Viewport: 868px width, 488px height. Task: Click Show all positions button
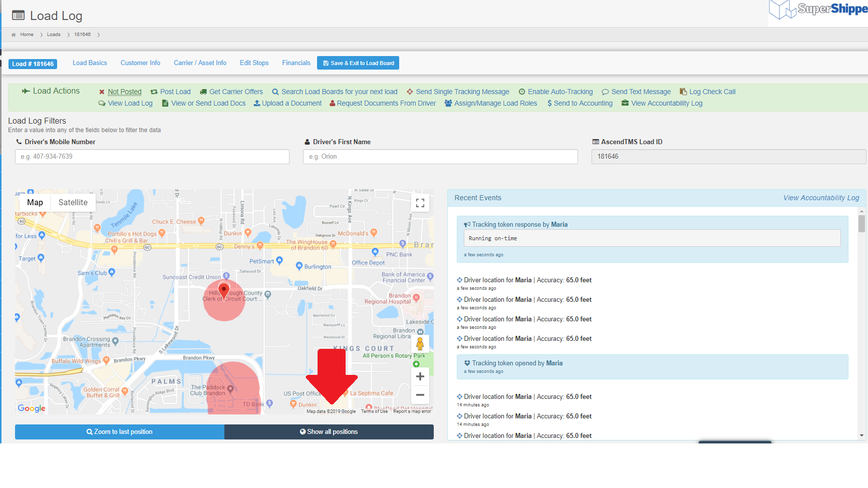coord(329,432)
